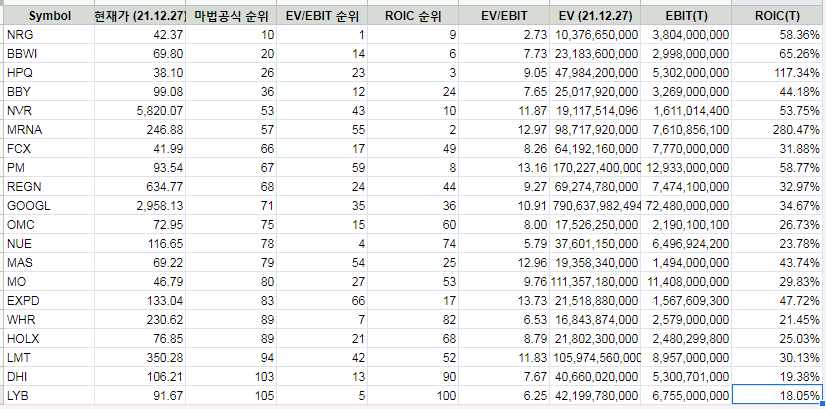
Task: Select FCX EBIT cell 7,770,000,000
Action: (686, 149)
